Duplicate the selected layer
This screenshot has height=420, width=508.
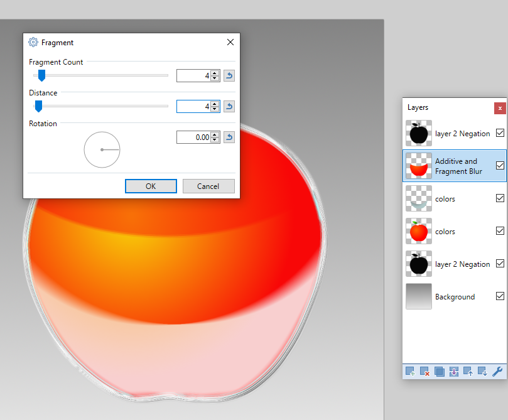tap(440, 372)
